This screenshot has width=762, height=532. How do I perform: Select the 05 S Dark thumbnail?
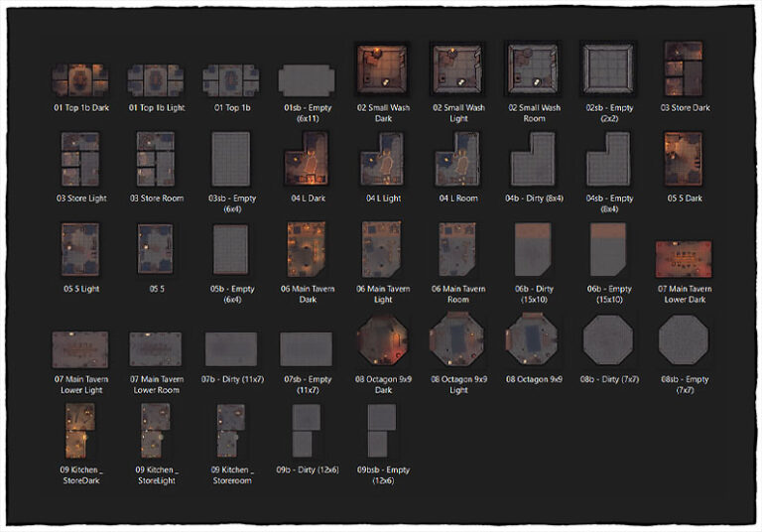[x=684, y=160]
